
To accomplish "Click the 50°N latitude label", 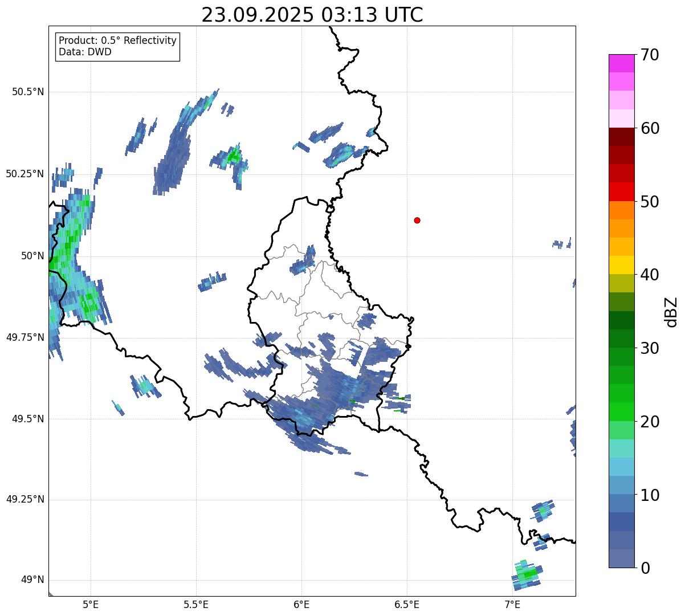I will 32,256.
